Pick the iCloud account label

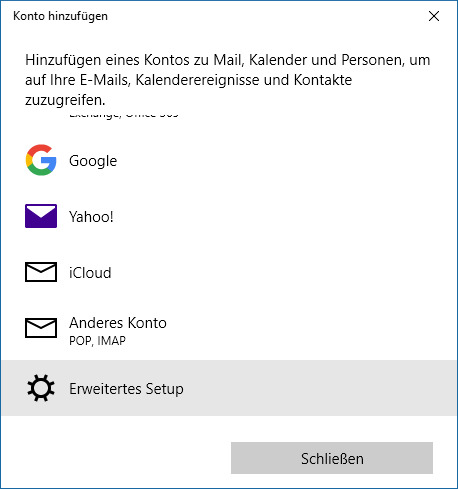(x=90, y=273)
